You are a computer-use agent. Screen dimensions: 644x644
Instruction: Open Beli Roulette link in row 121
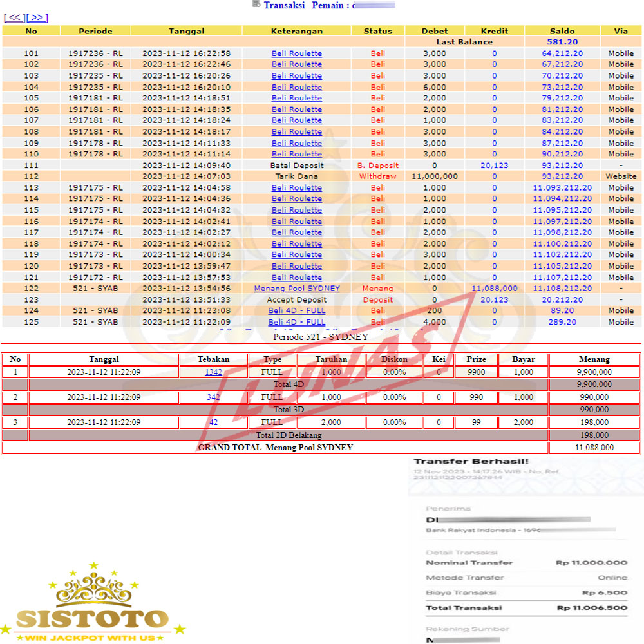coord(296,278)
